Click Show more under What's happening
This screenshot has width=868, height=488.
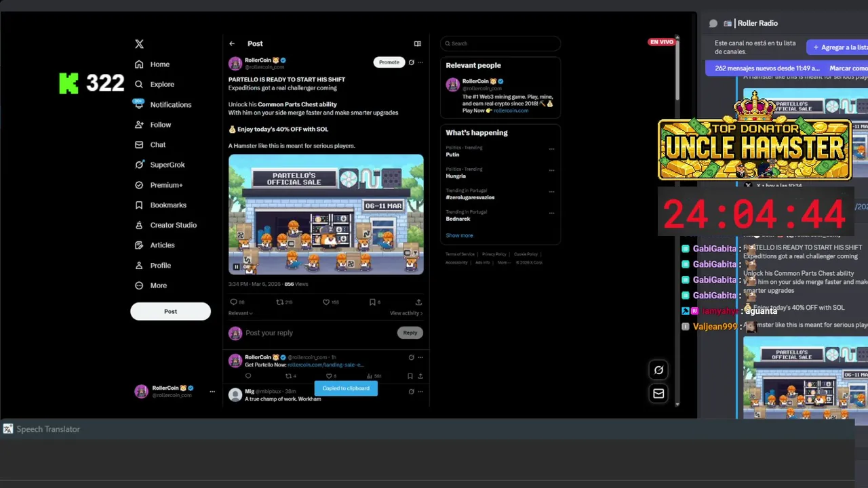(459, 235)
